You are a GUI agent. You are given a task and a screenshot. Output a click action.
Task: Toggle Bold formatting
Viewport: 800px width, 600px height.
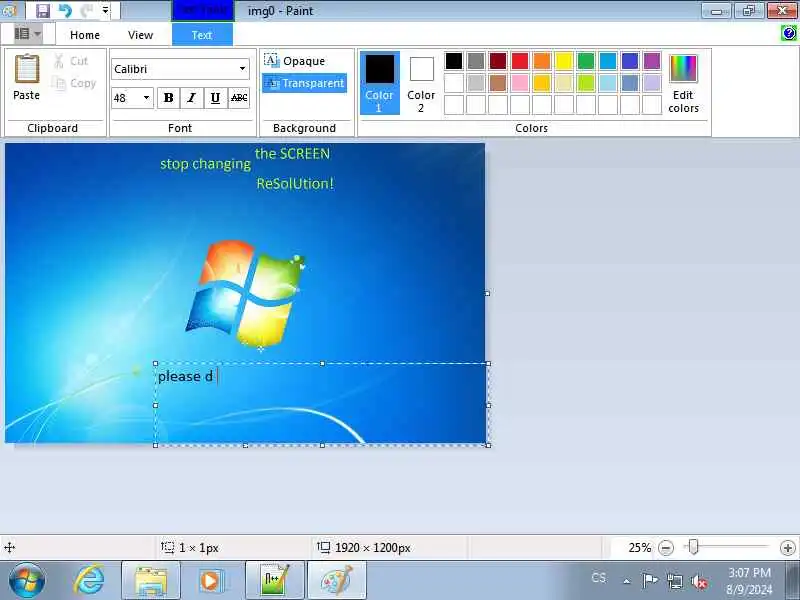click(168, 97)
